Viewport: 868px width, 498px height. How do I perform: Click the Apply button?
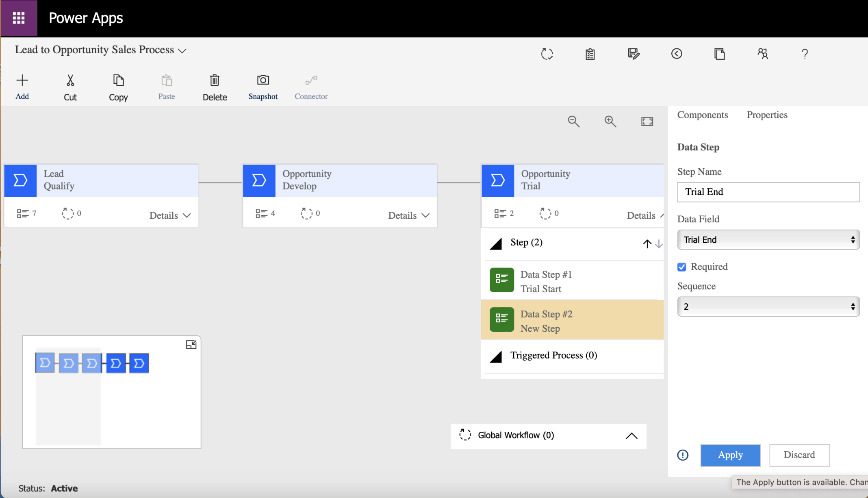click(x=730, y=455)
